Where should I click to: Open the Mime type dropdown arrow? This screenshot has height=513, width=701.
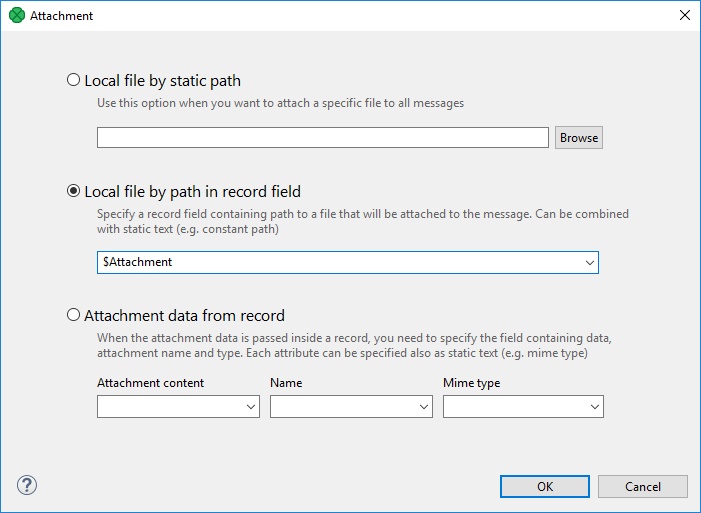(x=595, y=407)
